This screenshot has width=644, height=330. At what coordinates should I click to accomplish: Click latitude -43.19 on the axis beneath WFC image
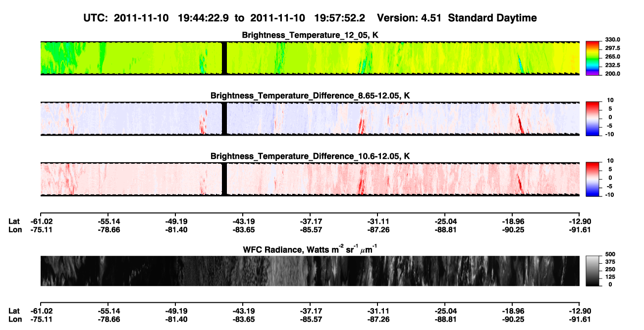pos(244,311)
